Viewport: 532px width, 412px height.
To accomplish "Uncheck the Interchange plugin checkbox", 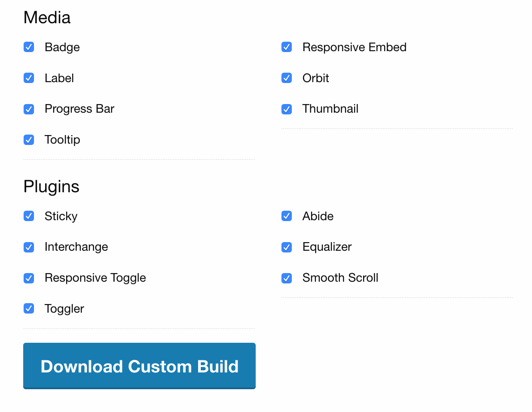I will point(28,247).
